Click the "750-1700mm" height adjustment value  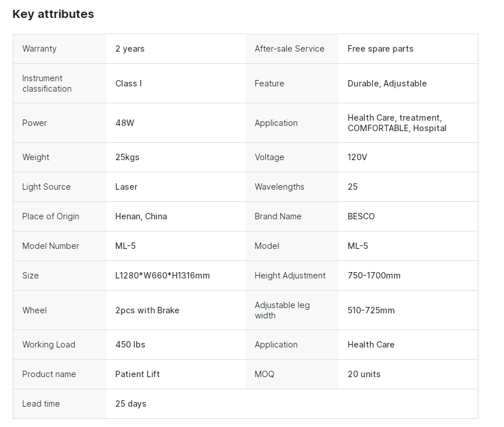click(x=374, y=276)
